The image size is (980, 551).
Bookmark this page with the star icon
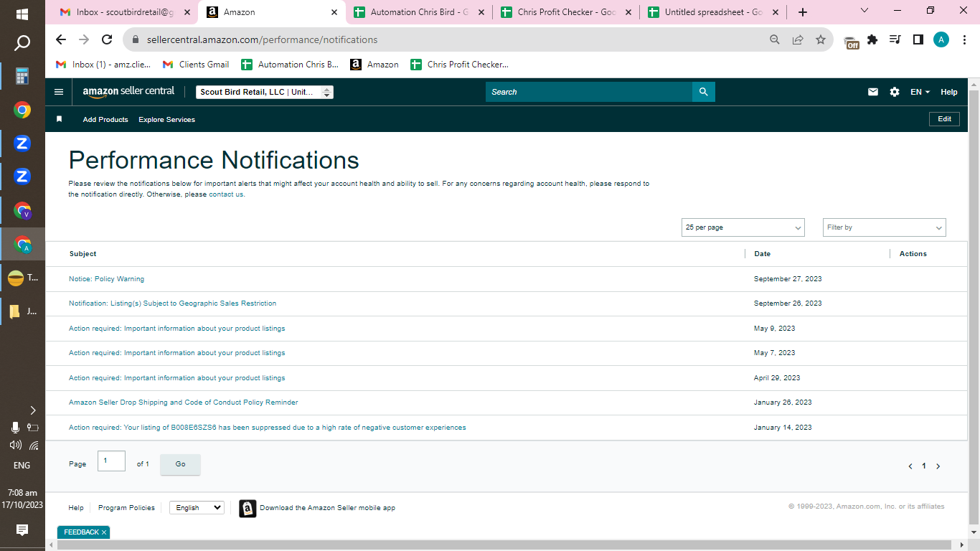pyautogui.click(x=821, y=40)
